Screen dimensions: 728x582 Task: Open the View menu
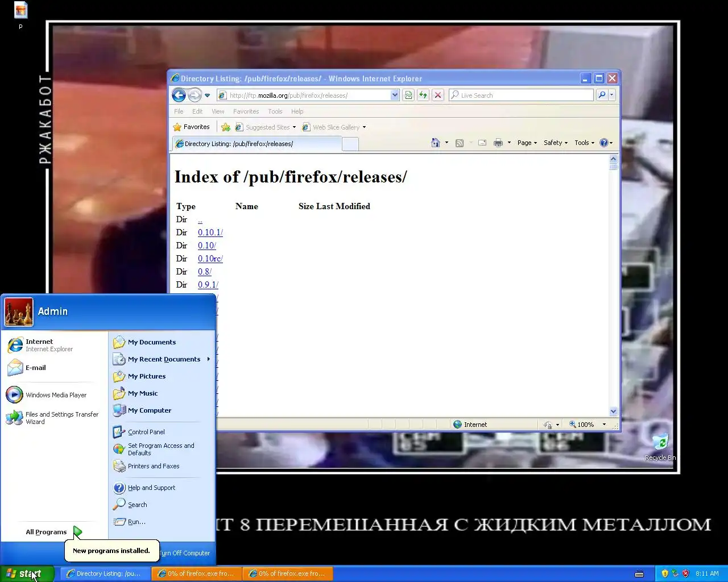(x=218, y=111)
